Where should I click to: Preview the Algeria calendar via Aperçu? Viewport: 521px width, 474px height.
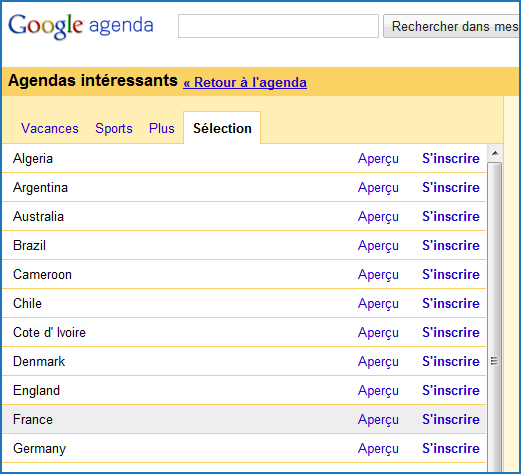pyautogui.click(x=378, y=159)
